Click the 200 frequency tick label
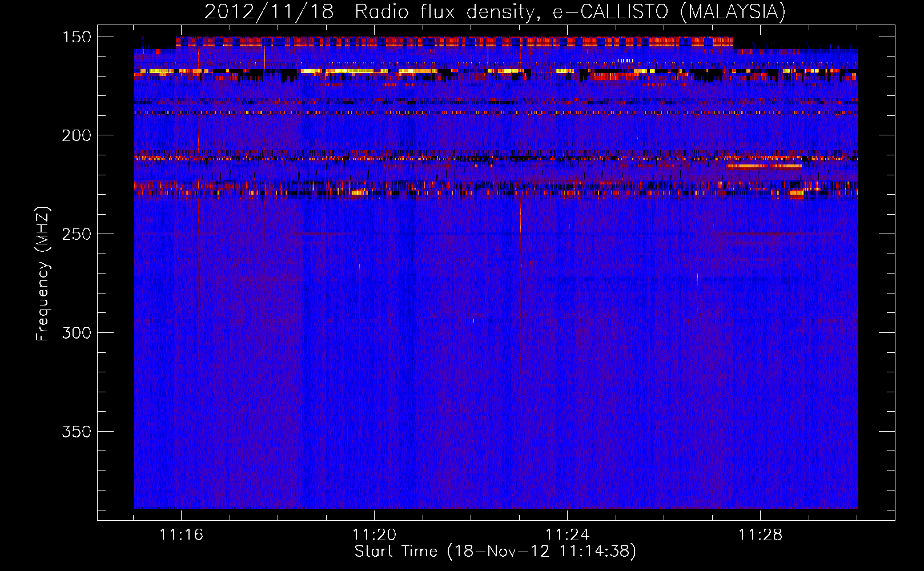The height and width of the screenshot is (571, 924). click(x=77, y=135)
